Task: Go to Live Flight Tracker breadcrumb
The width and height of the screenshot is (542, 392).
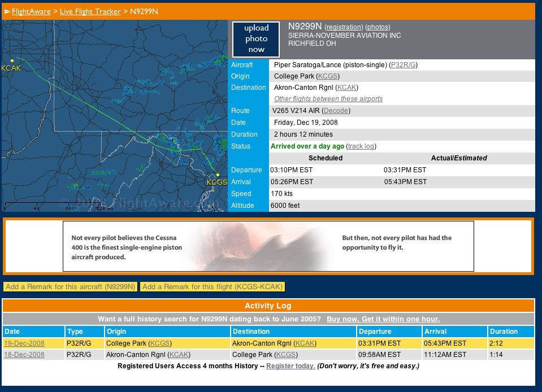Action: pos(90,11)
